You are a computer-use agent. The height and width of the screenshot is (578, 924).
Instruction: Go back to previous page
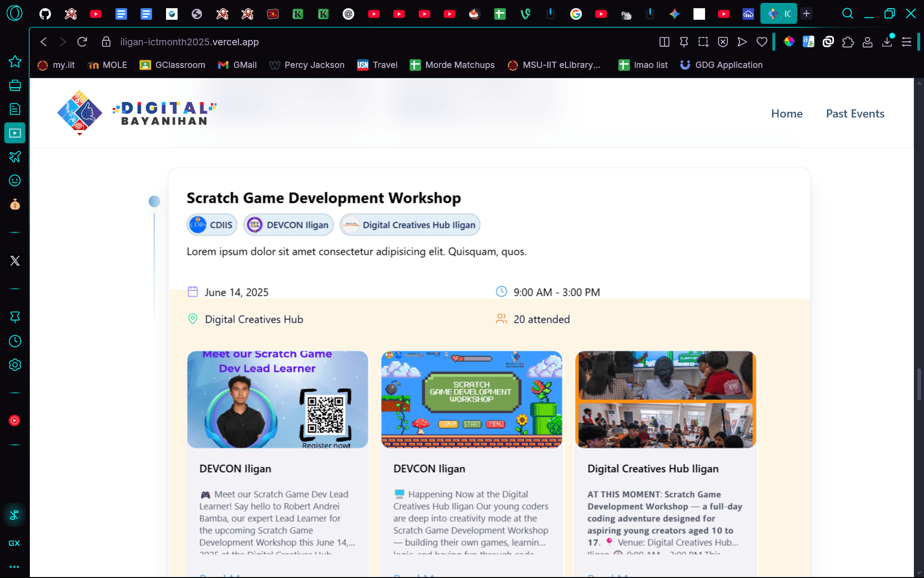(44, 42)
